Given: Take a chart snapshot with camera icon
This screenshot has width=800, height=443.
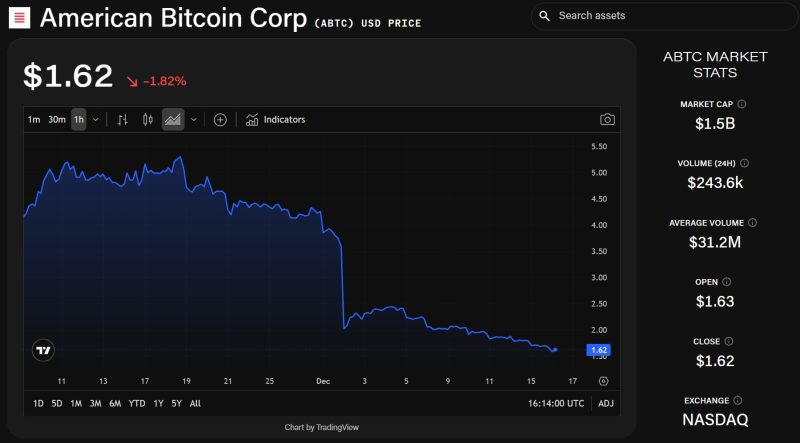Looking at the screenshot, I should coord(607,120).
